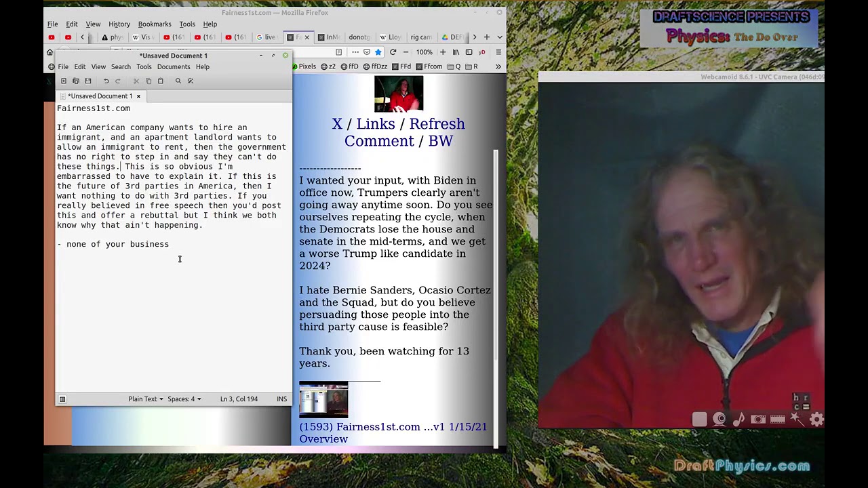Click the webcam icon in Webcamoid
This screenshot has height=488, width=868.
719,420
